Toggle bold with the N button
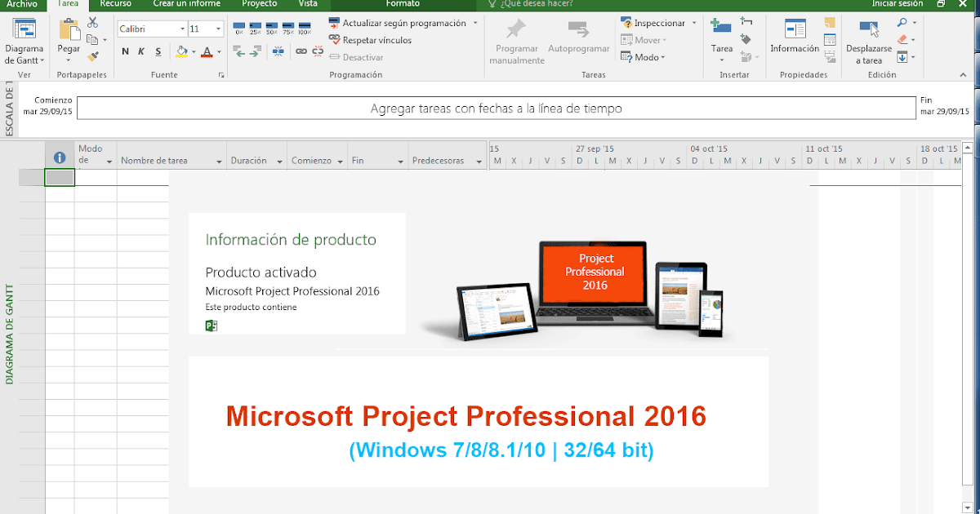 (125, 51)
